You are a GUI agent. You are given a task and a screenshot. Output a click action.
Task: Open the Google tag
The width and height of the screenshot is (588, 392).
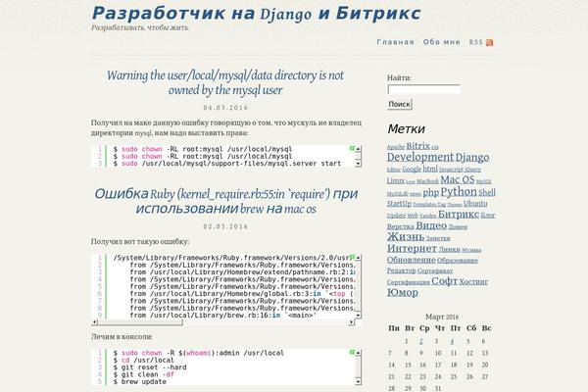tap(412, 170)
